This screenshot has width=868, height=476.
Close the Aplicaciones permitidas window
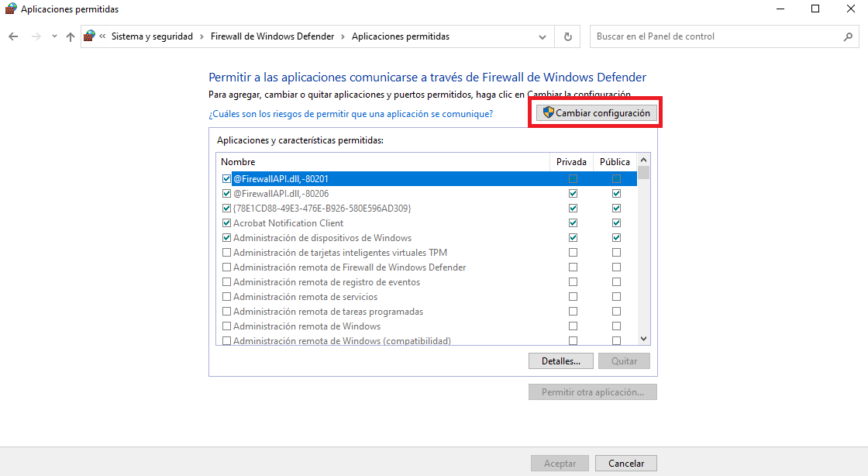[x=851, y=9]
